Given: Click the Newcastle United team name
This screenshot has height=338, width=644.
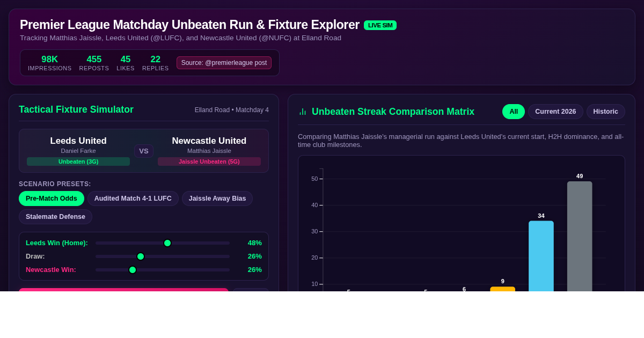Looking at the screenshot, I should (x=209, y=141).
